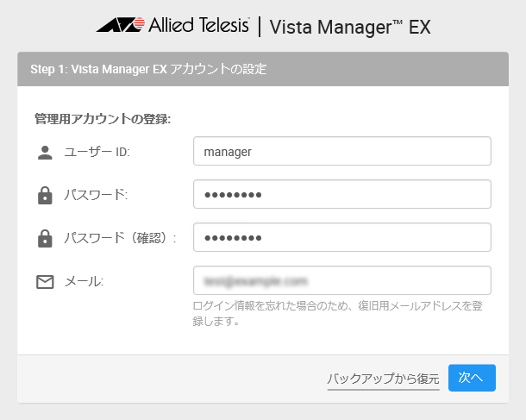Open the バックアップから復元 link

pyautogui.click(x=383, y=379)
